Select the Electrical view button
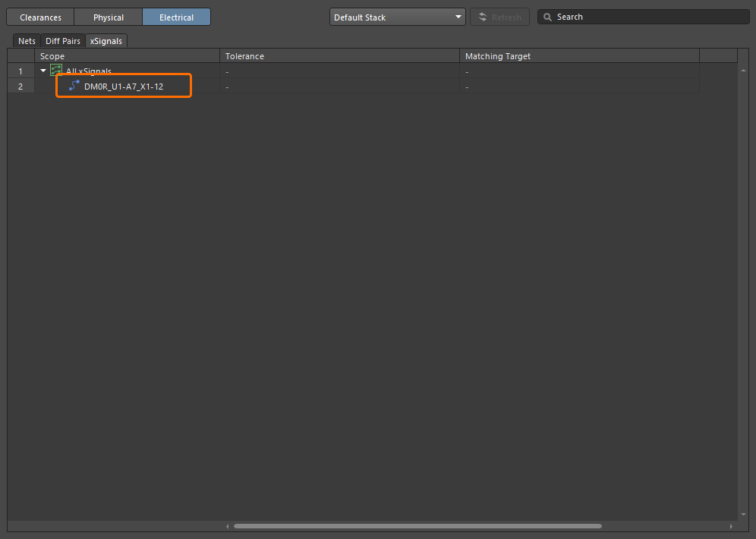 [x=176, y=17]
